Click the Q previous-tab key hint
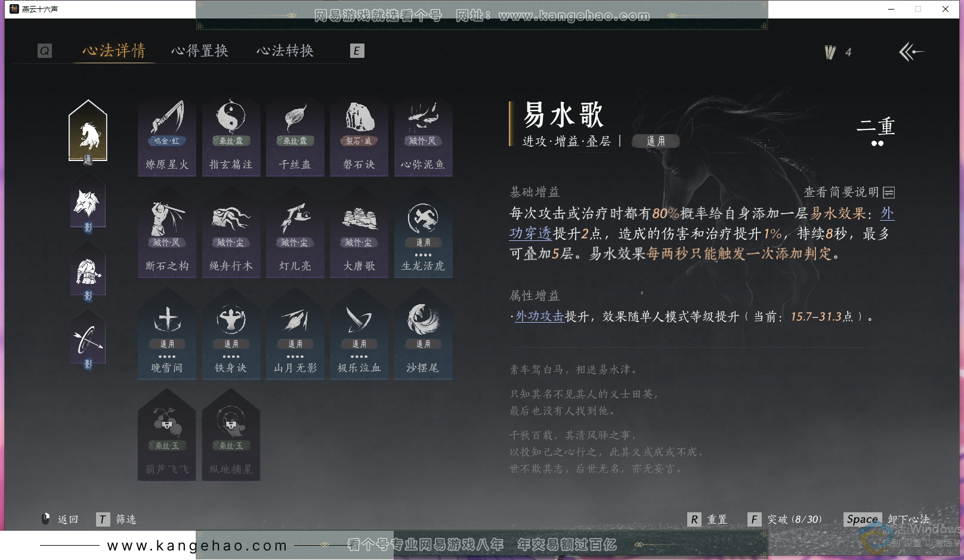 [45, 51]
